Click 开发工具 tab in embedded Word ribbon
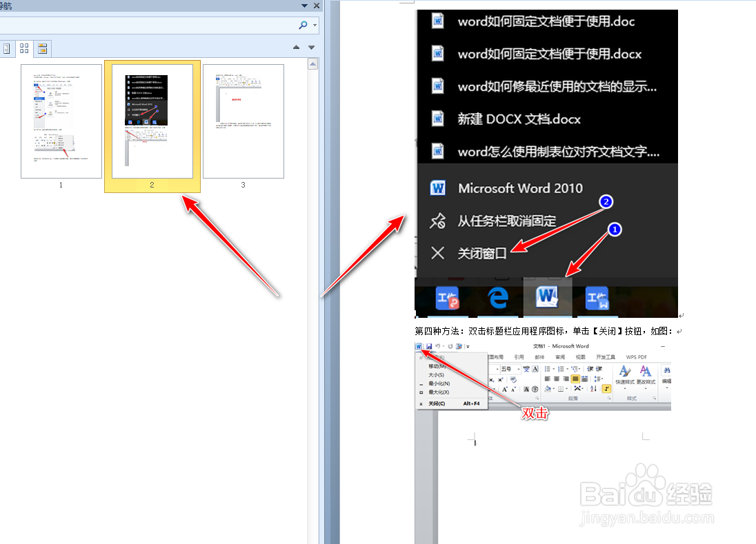The height and width of the screenshot is (544, 756). [x=606, y=357]
